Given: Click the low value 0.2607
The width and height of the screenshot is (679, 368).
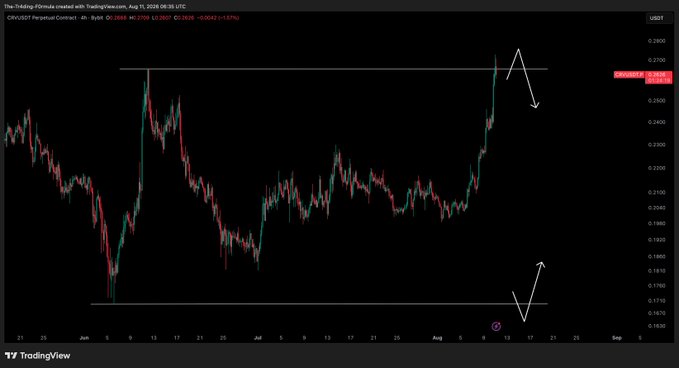Looking at the screenshot, I should click(x=162, y=18).
